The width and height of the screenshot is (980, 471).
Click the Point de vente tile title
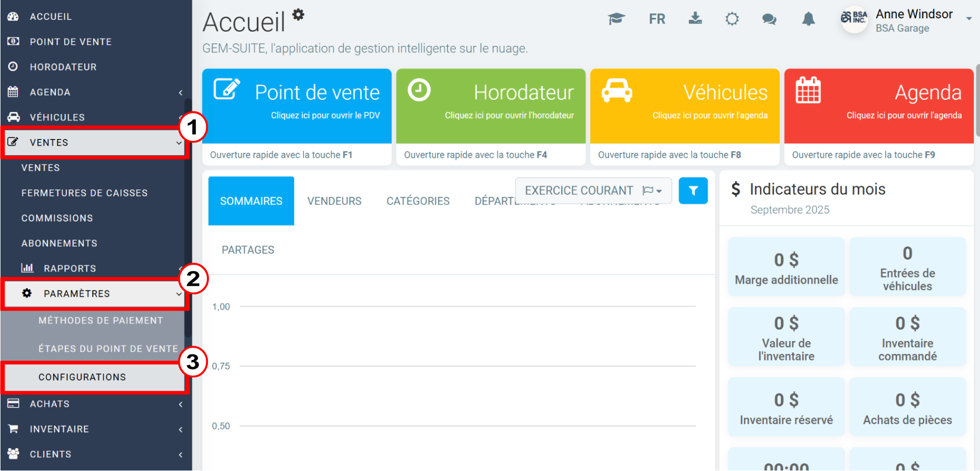tap(317, 93)
